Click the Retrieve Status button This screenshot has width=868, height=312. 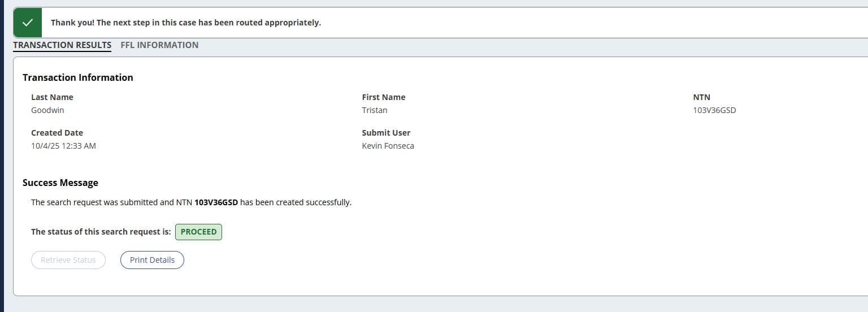click(x=68, y=260)
